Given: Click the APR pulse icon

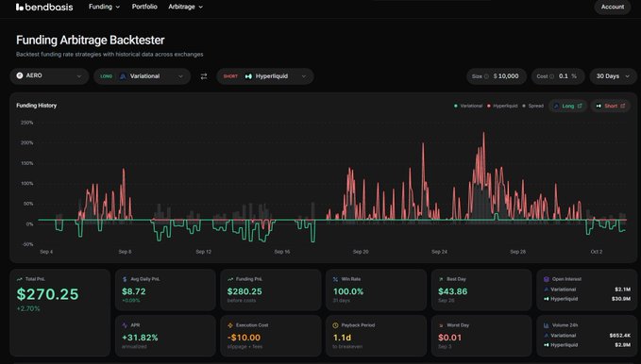Looking at the screenshot, I should (x=125, y=325).
